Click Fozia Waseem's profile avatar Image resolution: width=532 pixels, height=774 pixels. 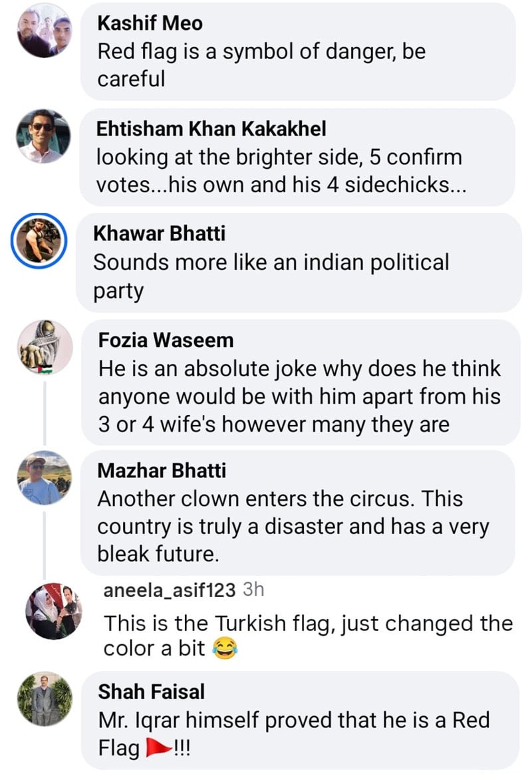coord(44,345)
